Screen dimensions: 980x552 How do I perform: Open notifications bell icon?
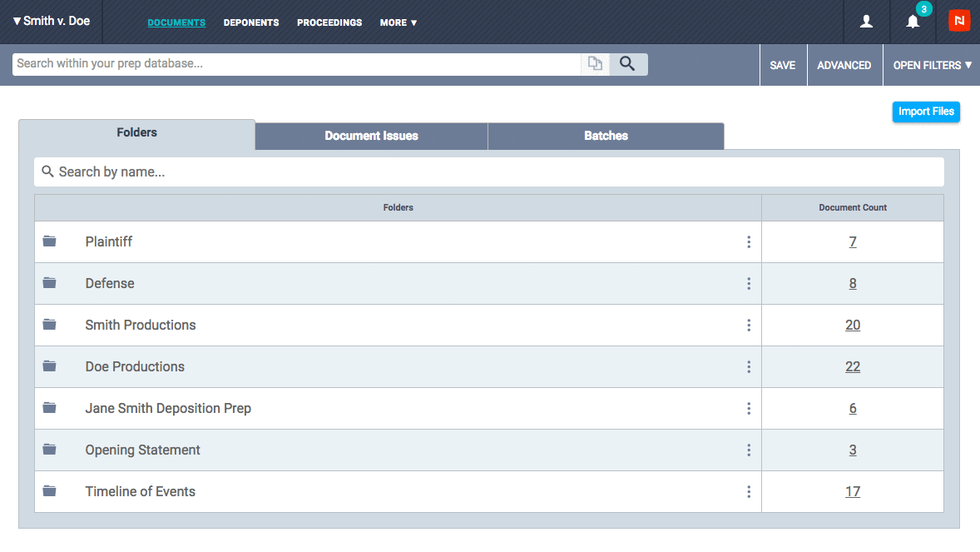913,22
